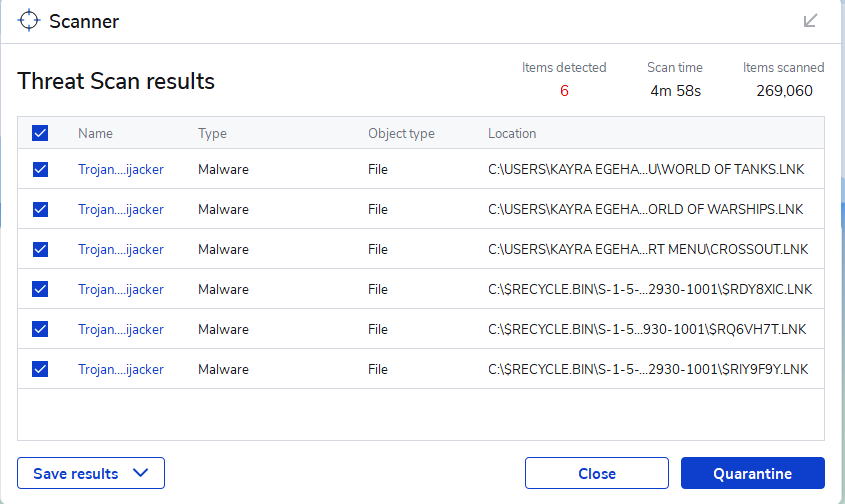Sort results by Object type column
The height and width of the screenshot is (504, 845).
401,133
